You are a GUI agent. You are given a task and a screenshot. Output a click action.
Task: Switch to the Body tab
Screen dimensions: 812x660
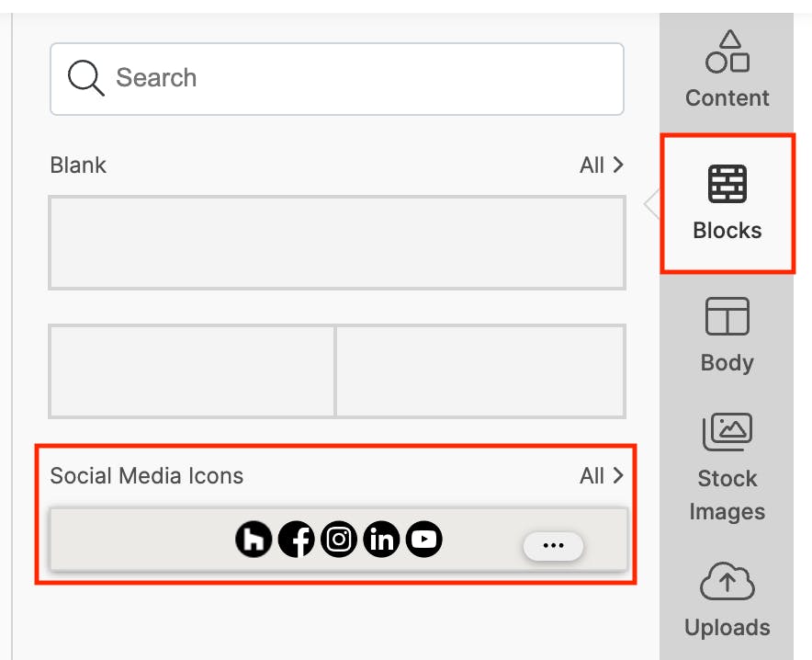point(727,336)
